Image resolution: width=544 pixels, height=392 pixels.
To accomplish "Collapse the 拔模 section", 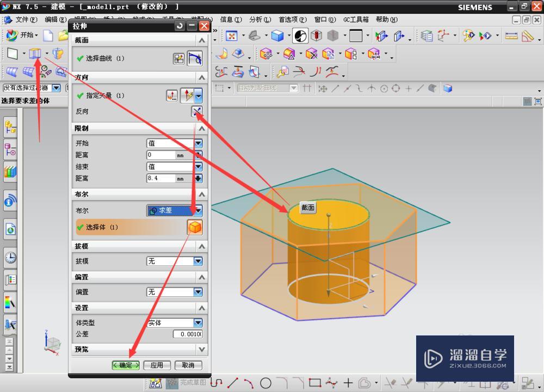I will pos(202,246).
